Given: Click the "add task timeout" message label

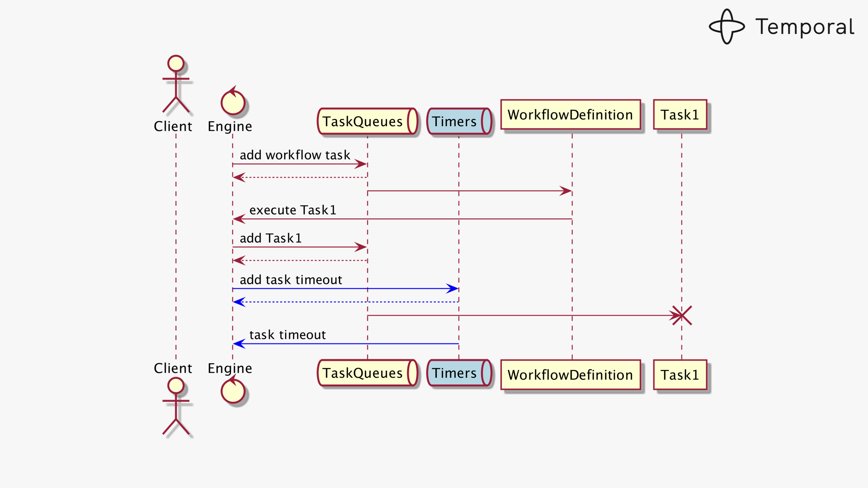Looking at the screenshot, I should 291,280.
